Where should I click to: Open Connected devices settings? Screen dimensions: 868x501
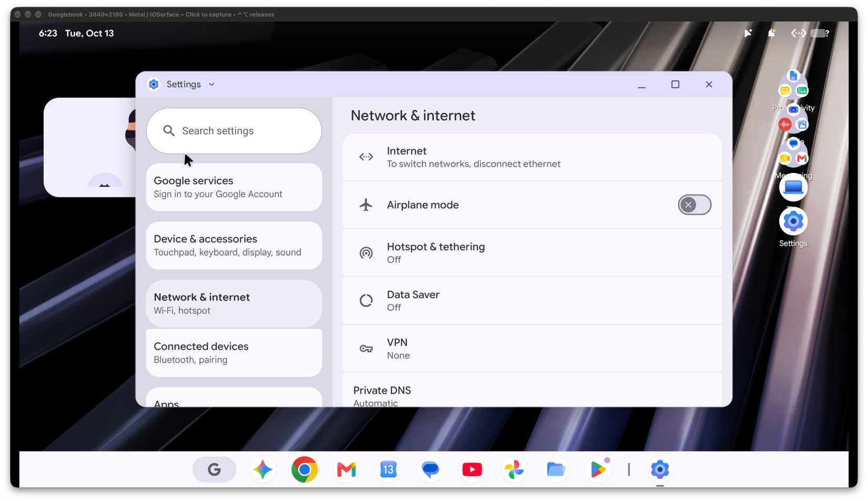[234, 353]
